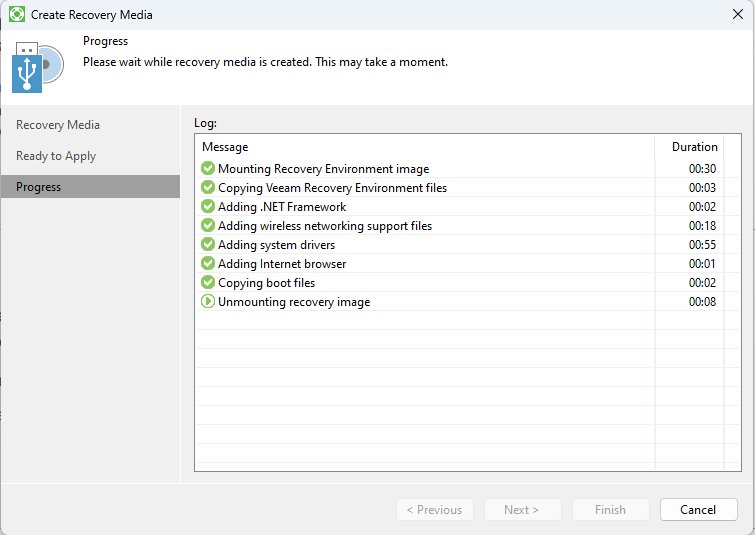Go back using the < Previous button

[434, 510]
